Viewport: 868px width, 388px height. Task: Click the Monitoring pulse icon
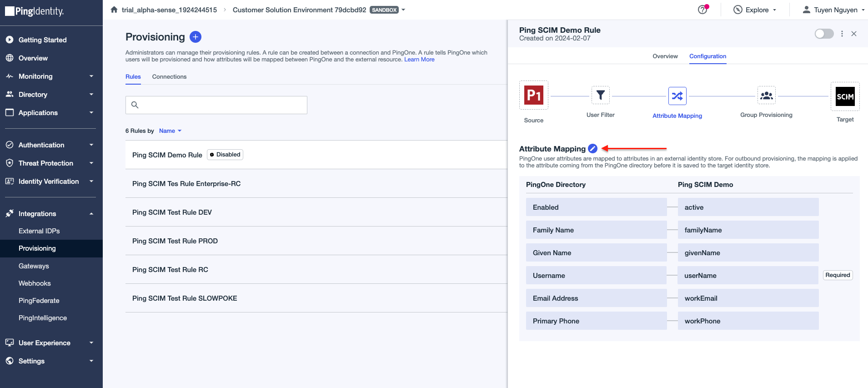click(x=10, y=76)
